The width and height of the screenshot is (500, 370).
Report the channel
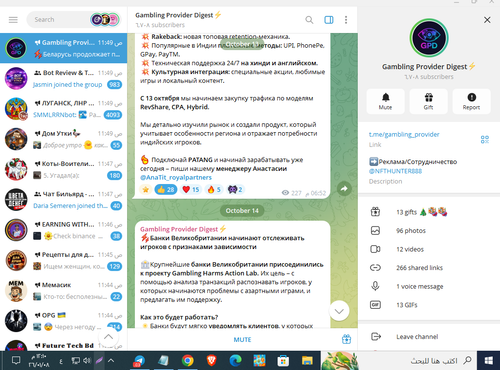pyautogui.click(x=471, y=101)
